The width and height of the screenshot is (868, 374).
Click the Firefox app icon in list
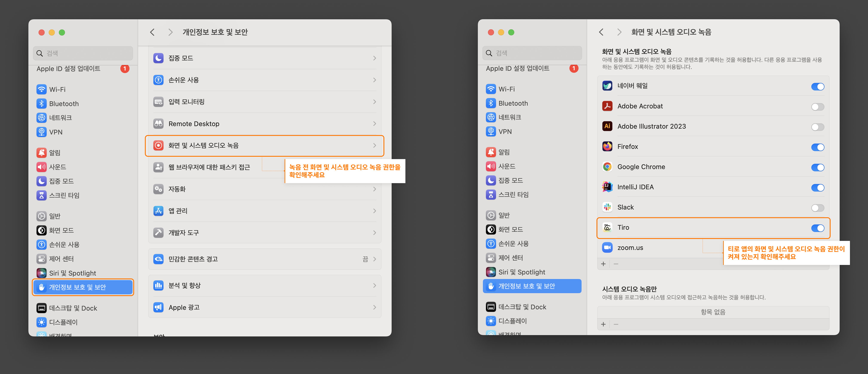click(607, 146)
